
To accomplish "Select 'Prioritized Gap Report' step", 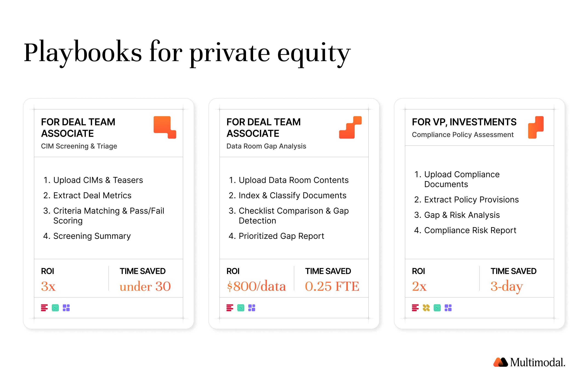I will [x=276, y=236].
